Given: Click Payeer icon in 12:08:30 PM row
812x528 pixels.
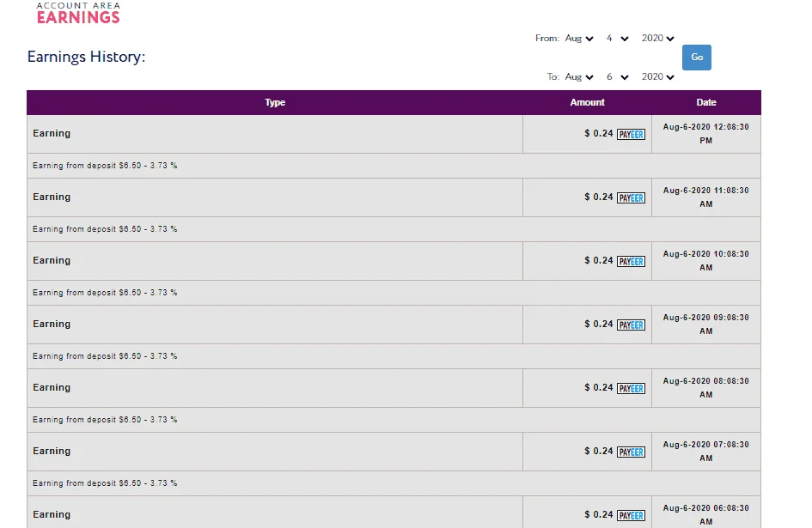Looking at the screenshot, I should pyautogui.click(x=631, y=135).
